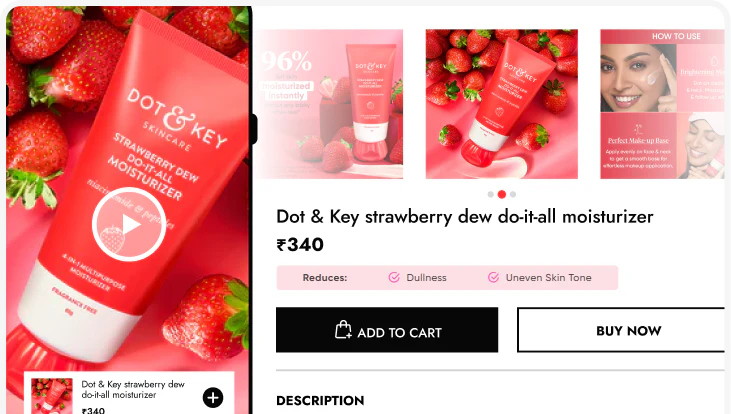The width and height of the screenshot is (731, 414).
Task: Click the shopping bag icon in Add to Cart
Action: 343,330
